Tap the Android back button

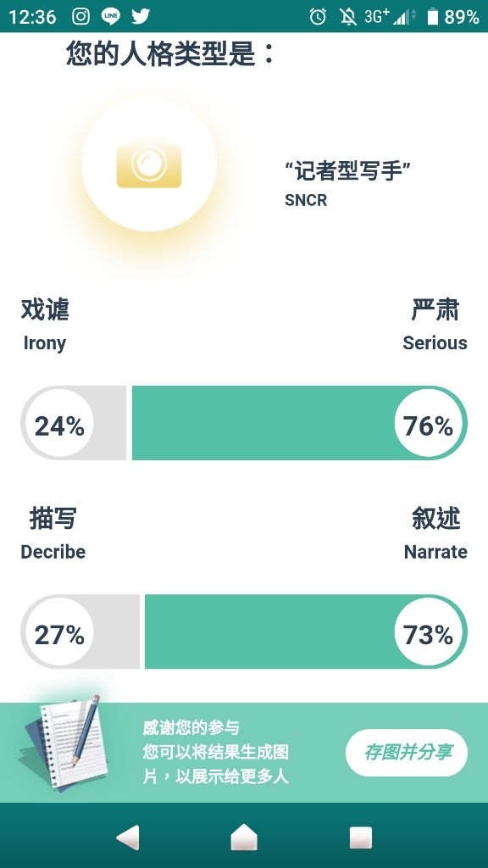click(129, 837)
